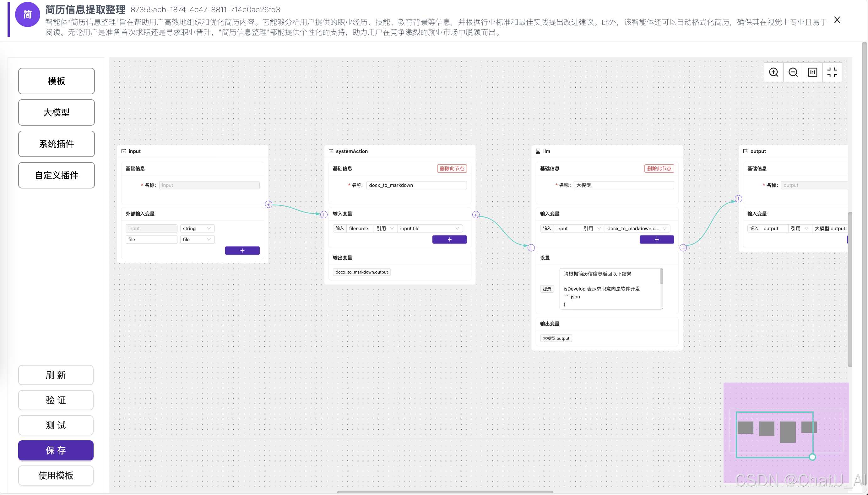Click the minimap viewport thumbnail

click(774, 434)
